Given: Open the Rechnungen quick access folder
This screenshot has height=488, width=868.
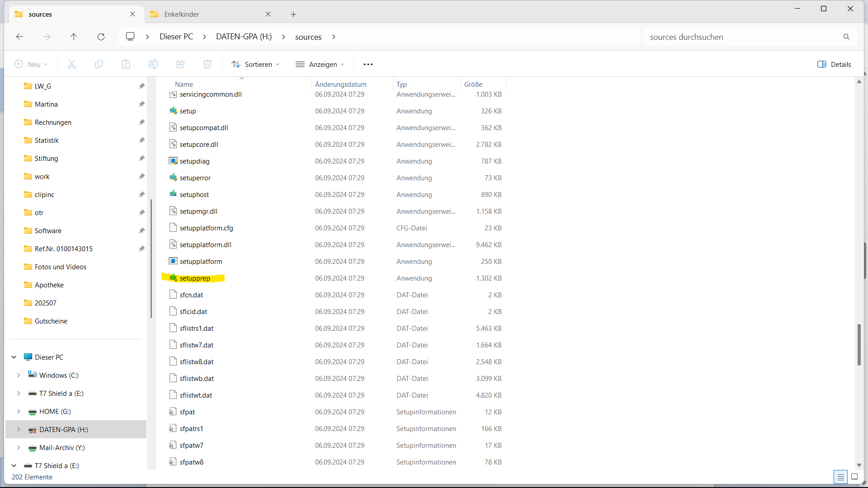Looking at the screenshot, I should tap(53, 122).
